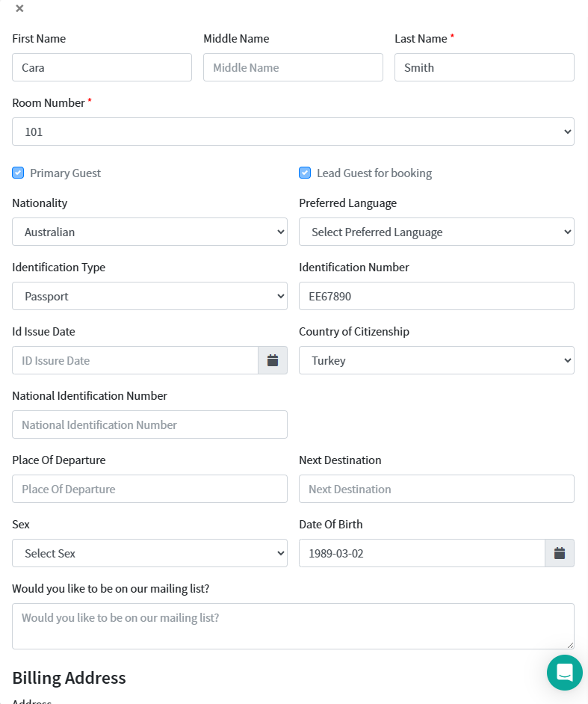This screenshot has width=588, height=704.
Task: Choose an option in Select Sex dropdown
Action: coord(149,553)
